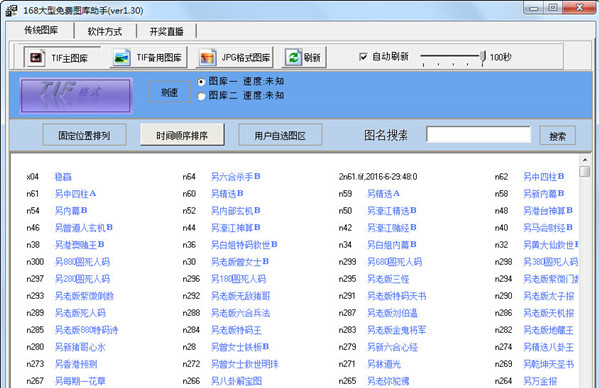This screenshot has width=599, height=388.
Task: Open the 另八卦解宝图 link
Action: pos(236,381)
